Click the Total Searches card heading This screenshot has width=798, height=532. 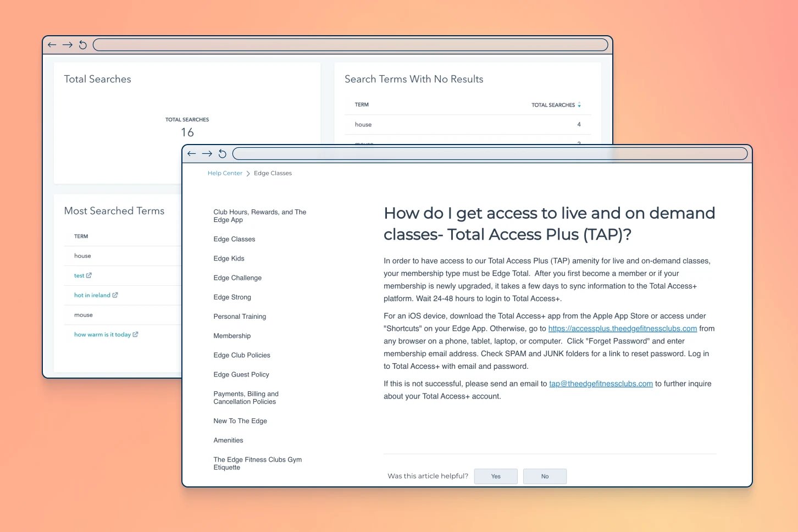97,79
